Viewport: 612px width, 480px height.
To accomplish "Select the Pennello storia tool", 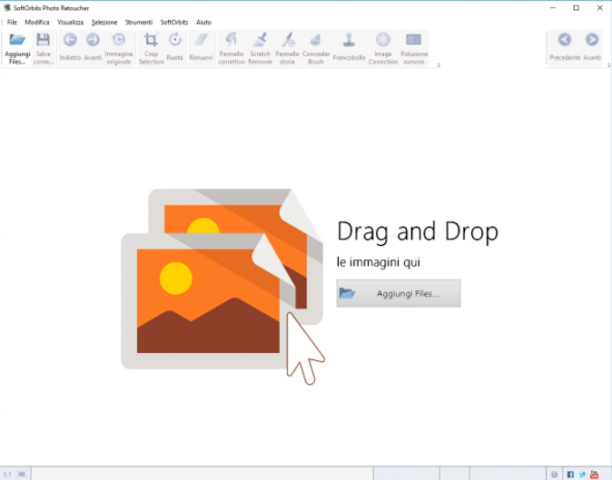I will click(287, 40).
